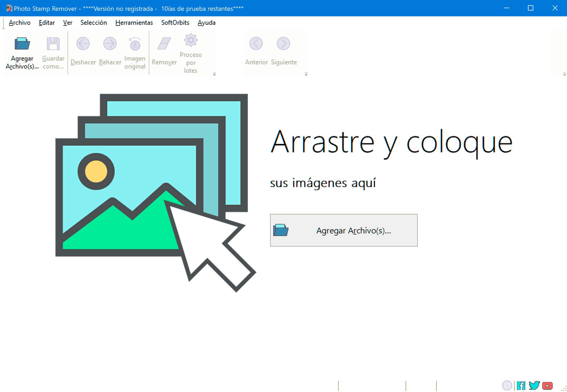
Task: Open the SoftOrbits menu
Action: coord(175,23)
